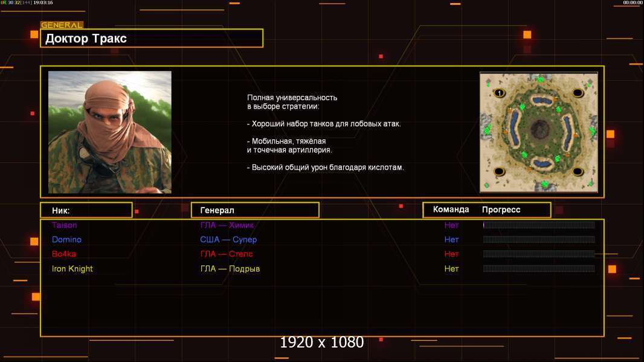Click the orange GENERAL label

tap(62, 25)
